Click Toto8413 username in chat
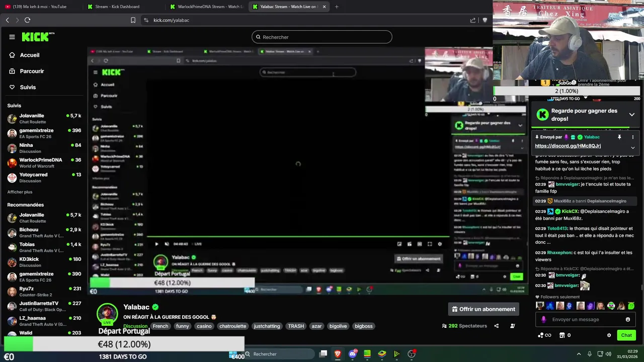Viewport: 644px width, 362px height. 557,229
